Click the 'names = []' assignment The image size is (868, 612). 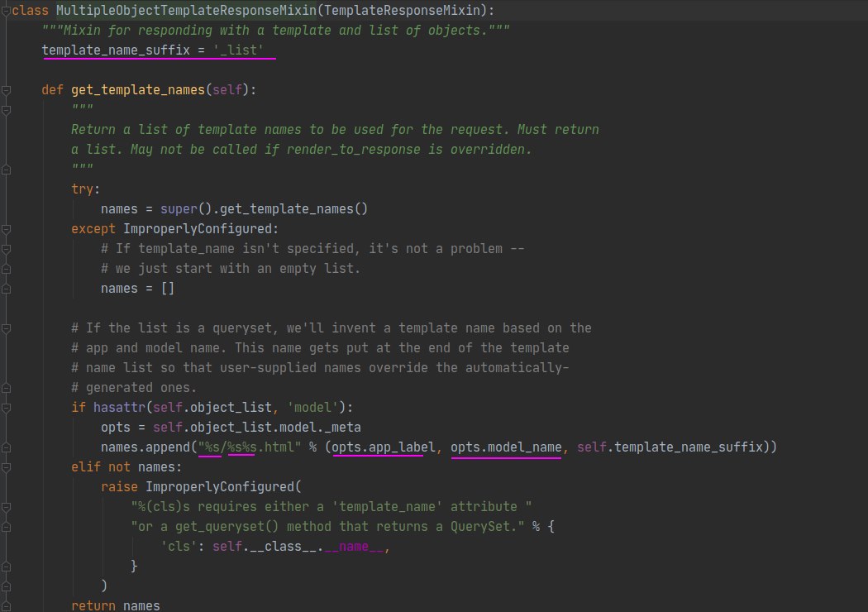click(x=138, y=289)
